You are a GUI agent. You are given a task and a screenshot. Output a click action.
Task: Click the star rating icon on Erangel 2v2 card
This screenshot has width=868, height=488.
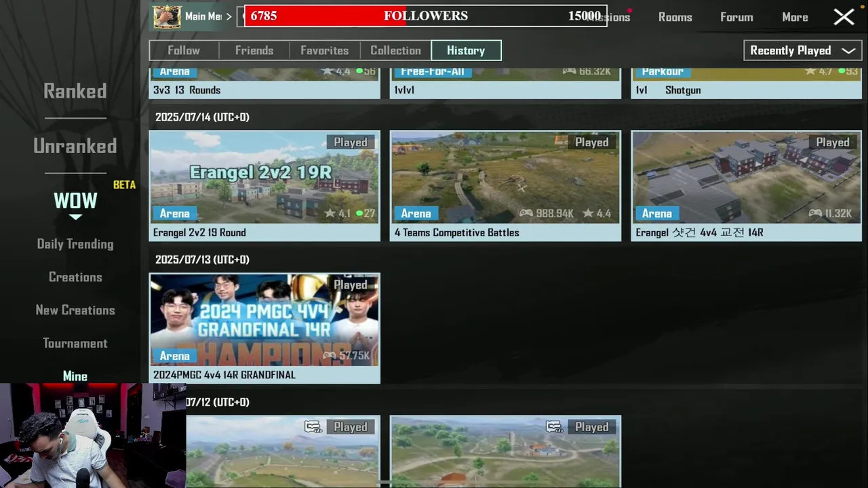(x=330, y=213)
